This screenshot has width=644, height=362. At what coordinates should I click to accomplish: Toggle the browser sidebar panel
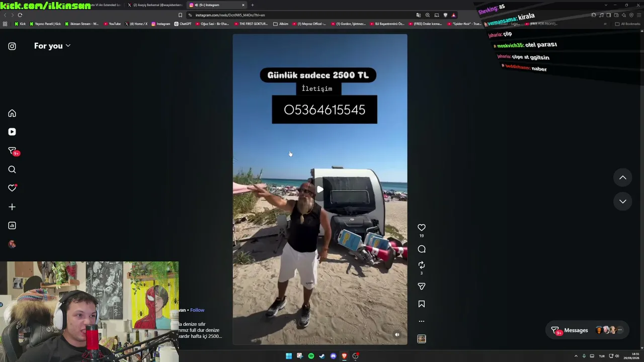point(609,15)
